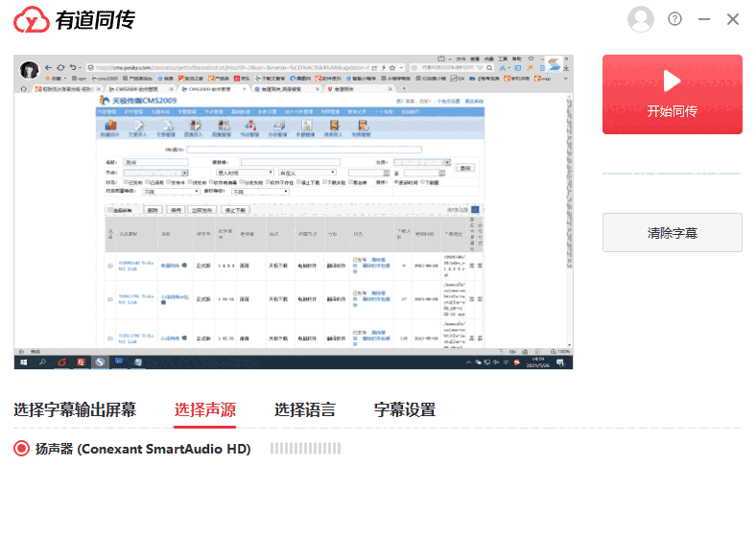Click the 清除字幕 button
This screenshot has height=559, width=756.
click(x=672, y=232)
